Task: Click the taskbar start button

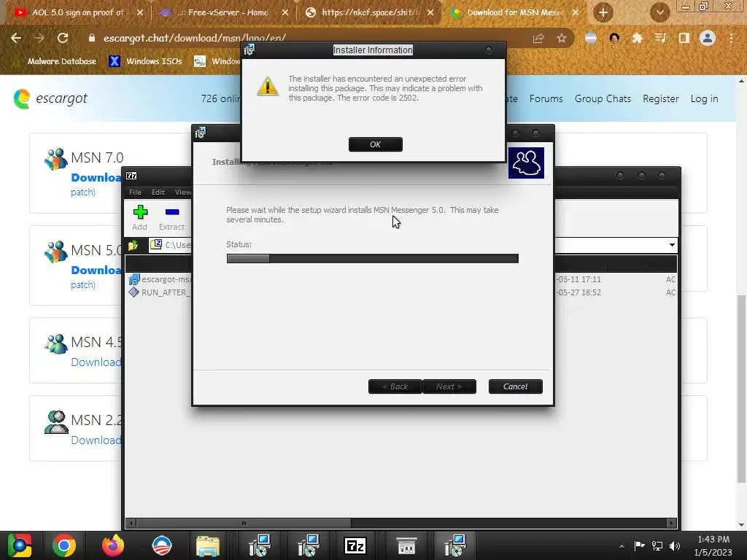Action: point(19,545)
